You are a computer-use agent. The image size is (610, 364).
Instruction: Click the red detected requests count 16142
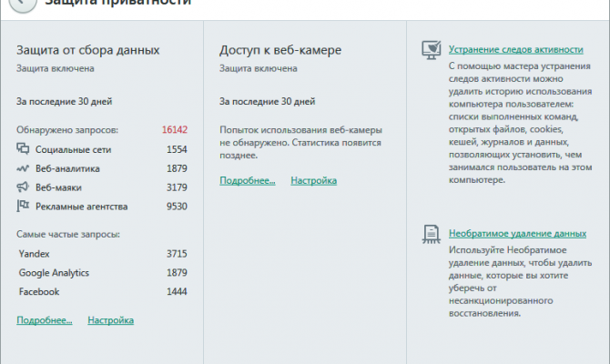pyautogui.click(x=175, y=129)
